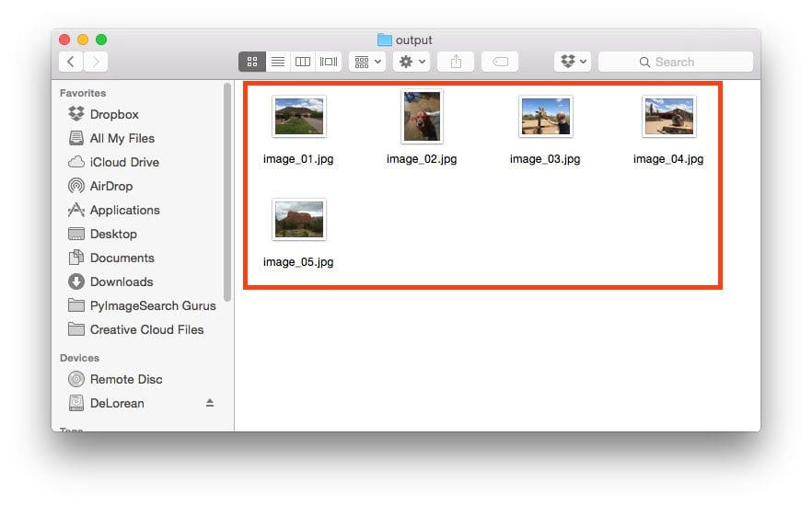The width and height of the screenshot is (812, 505).
Task: Switch to Cover Flow view
Action: tap(329, 62)
